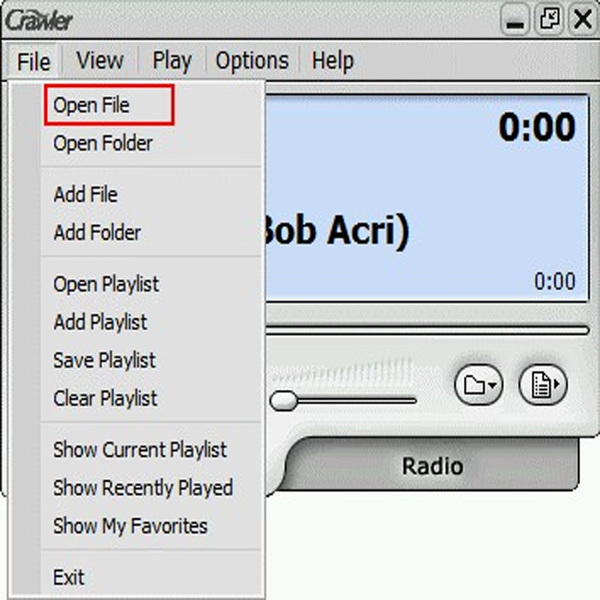Viewport: 600px width, 600px height.
Task: Open the Help menu
Action: 333,61
